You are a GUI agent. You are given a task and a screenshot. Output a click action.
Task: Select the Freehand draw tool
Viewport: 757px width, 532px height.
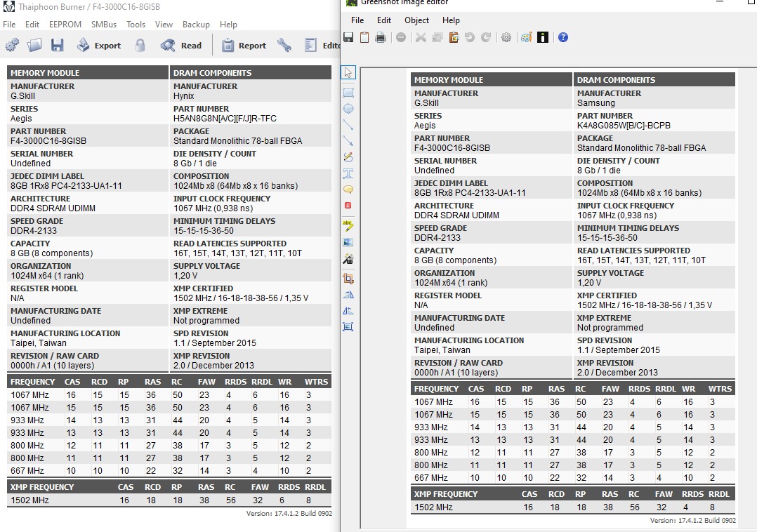pos(348,157)
